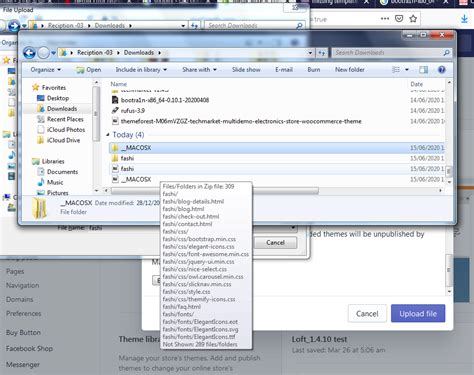Collapse the Today (4) group
Image resolution: width=474 pixels, height=375 pixels.
108,135
